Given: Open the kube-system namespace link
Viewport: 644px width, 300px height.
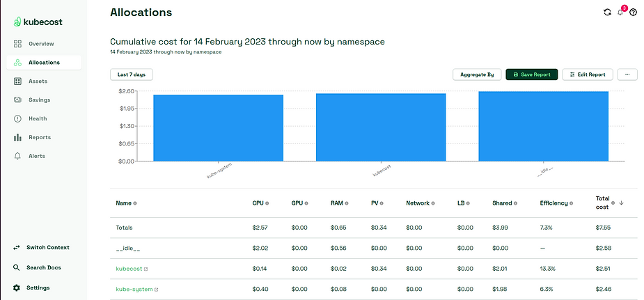Looking at the screenshot, I should pyautogui.click(x=134, y=290).
